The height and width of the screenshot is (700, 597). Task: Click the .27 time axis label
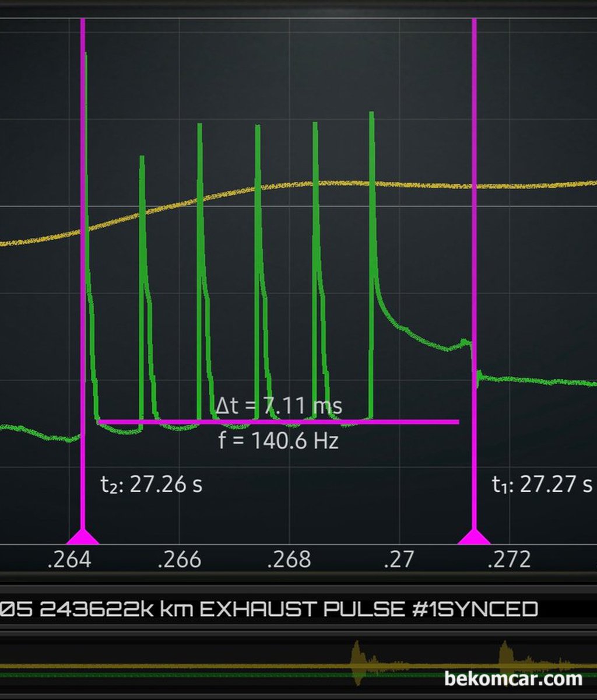(399, 560)
